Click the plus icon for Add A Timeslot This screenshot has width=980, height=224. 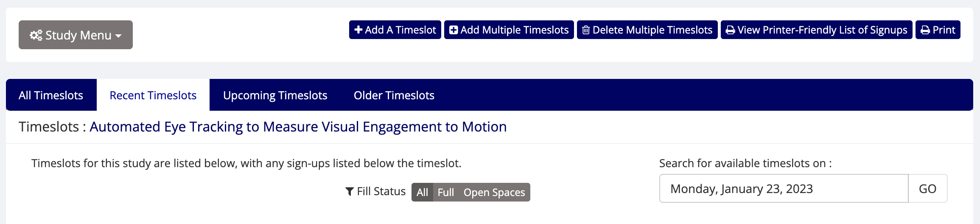[358, 30]
